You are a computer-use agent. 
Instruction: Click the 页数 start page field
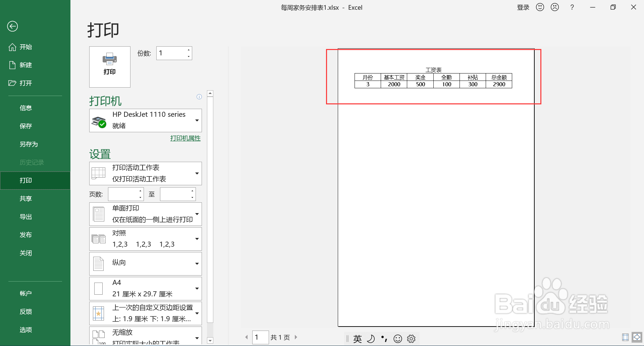coord(123,194)
